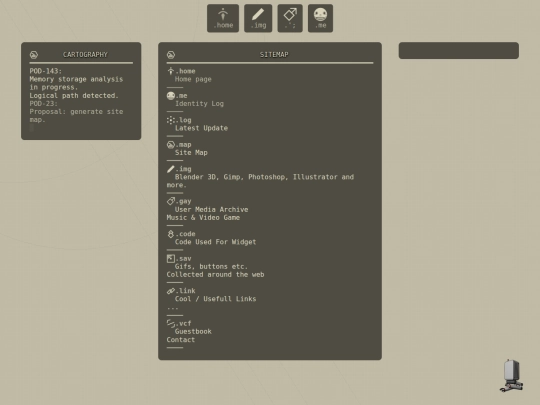This screenshot has width=540, height=405.
Task: Follow the .code sitemap link
Action: (x=185, y=234)
